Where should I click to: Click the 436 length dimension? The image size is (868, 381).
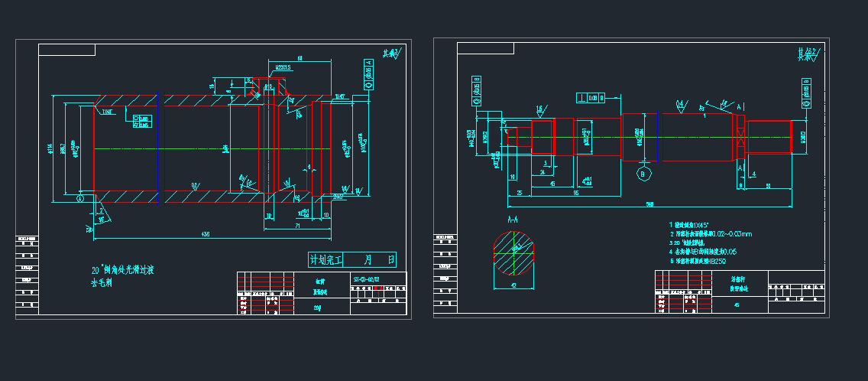pos(204,233)
